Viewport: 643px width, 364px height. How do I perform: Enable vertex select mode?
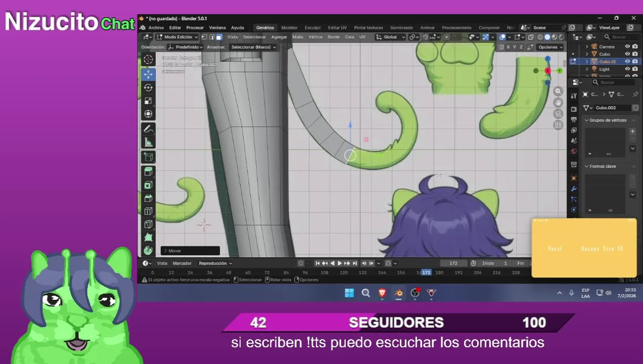(x=205, y=37)
